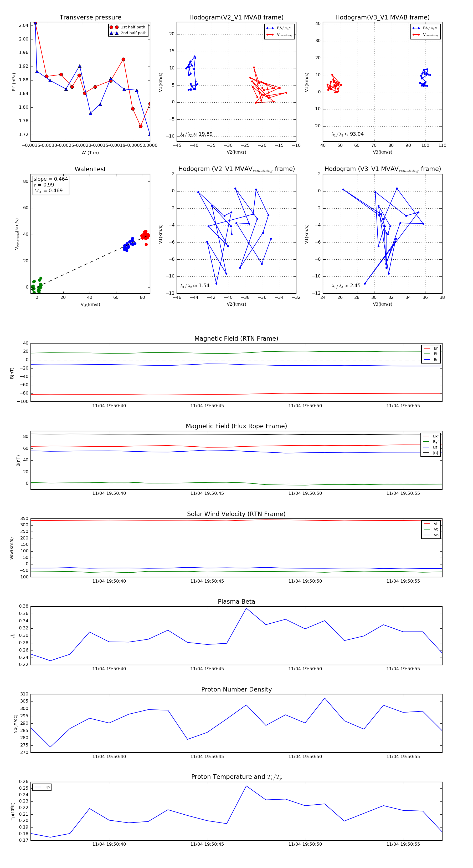Screen dimensions: 473x868
Task: Click the 'Transverse pressure' plot title
Action: pyautogui.click(x=90, y=18)
